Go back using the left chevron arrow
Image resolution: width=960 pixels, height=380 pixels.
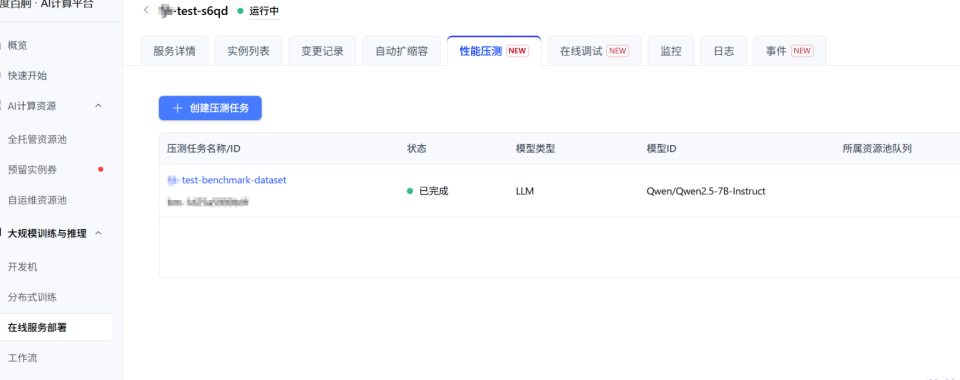coord(146,10)
